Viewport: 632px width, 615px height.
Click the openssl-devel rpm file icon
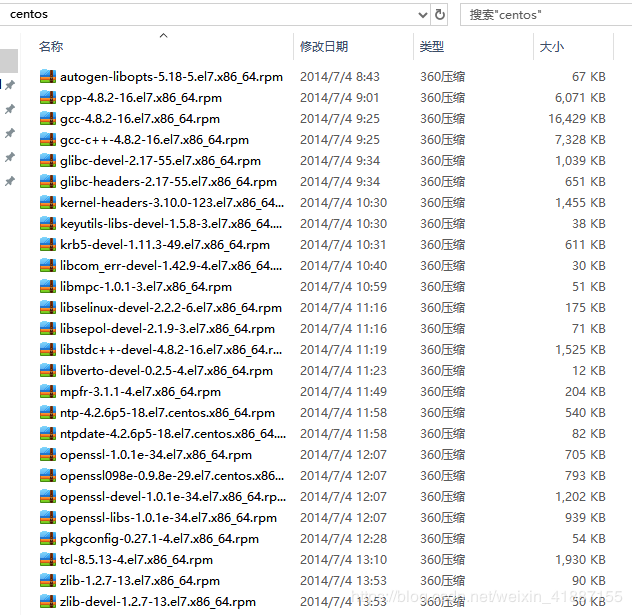pos(48,496)
